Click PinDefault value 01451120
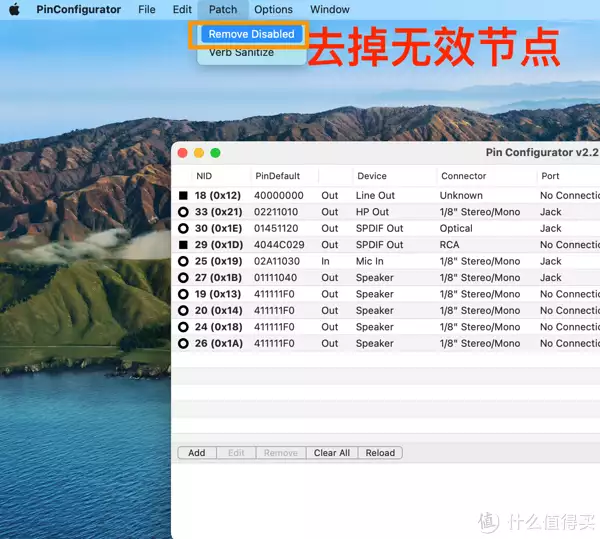 pyautogui.click(x=276, y=228)
